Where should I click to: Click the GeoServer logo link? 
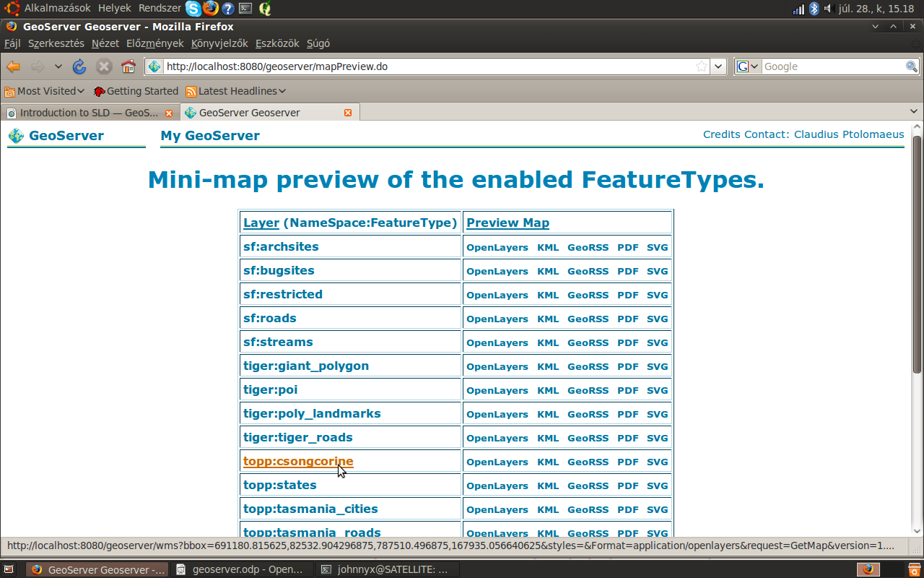(56, 135)
